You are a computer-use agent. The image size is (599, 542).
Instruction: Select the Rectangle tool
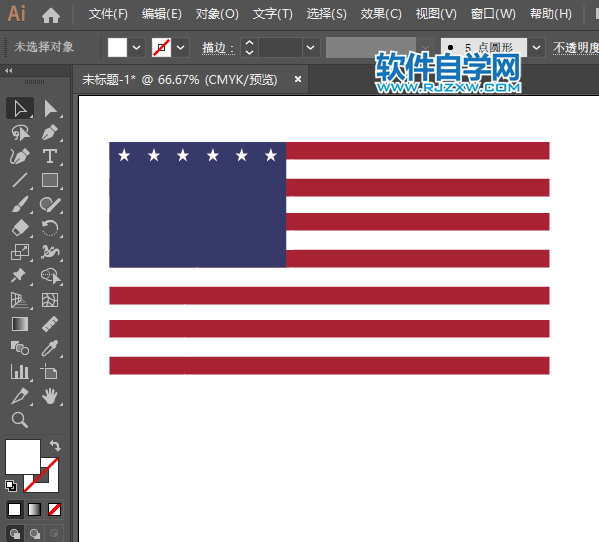(x=50, y=180)
